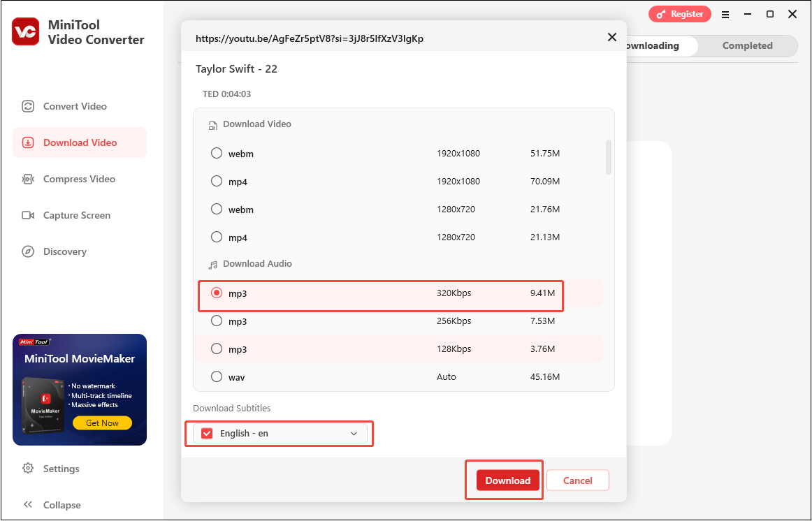
Task: Click the Settings gear icon
Action: pyautogui.click(x=28, y=468)
